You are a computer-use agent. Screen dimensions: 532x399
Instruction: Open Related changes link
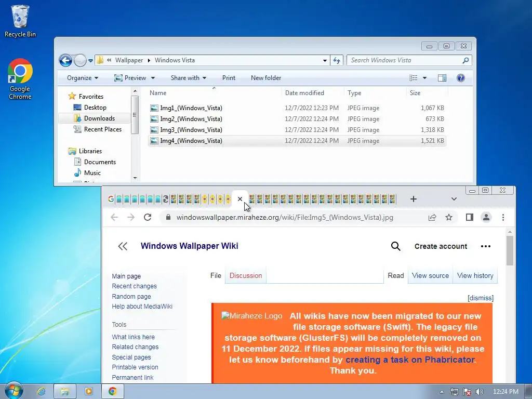[x=135, y=347]
